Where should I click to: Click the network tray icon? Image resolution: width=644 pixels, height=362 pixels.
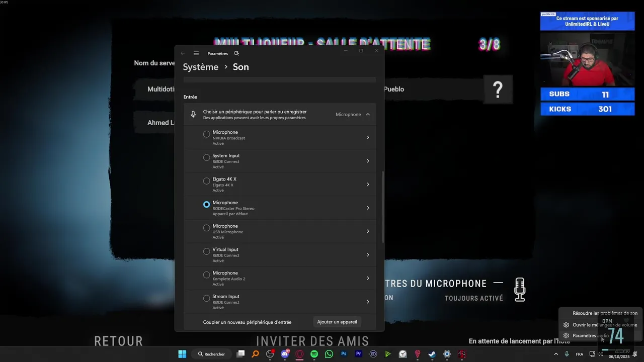pyautogui.click(x=592, y=354)
